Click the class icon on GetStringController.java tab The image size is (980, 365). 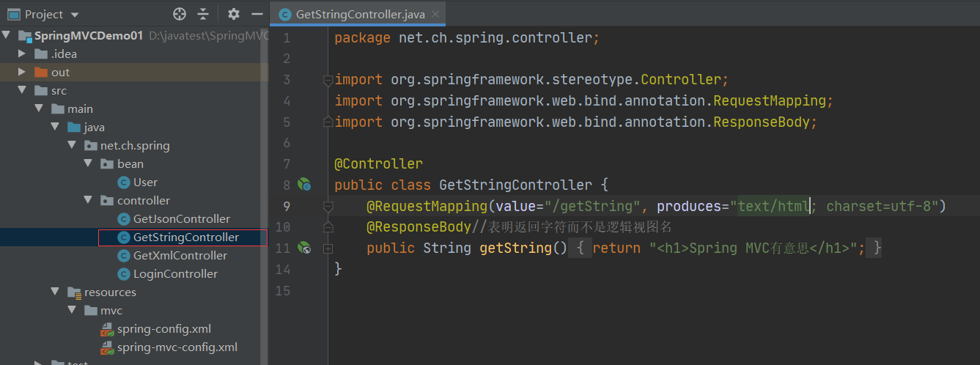pyautogui.click(x=284, y=15)
